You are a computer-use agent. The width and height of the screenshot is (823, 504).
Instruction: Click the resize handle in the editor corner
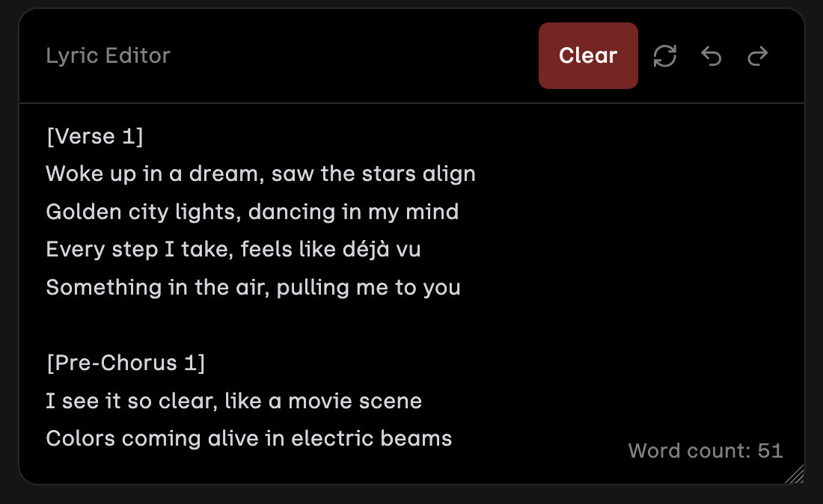point(795,474)
